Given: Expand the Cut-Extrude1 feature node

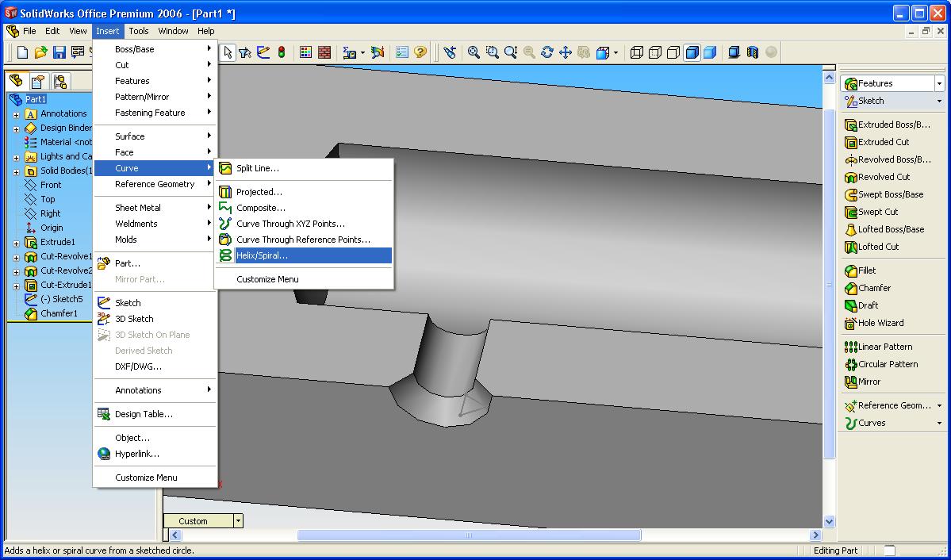Looking at the screenshot, I should pyautogui.click(x=17, y=286).
